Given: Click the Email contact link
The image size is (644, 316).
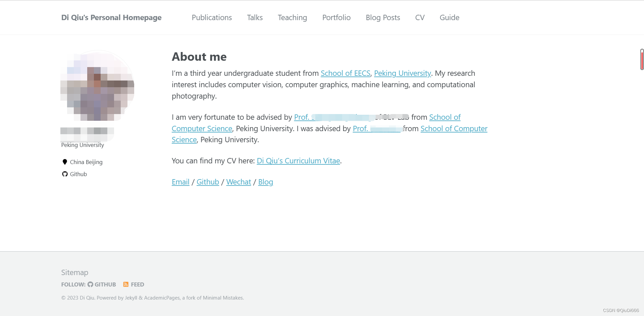Looking at the screenshot, I should (x=180, y=182).
